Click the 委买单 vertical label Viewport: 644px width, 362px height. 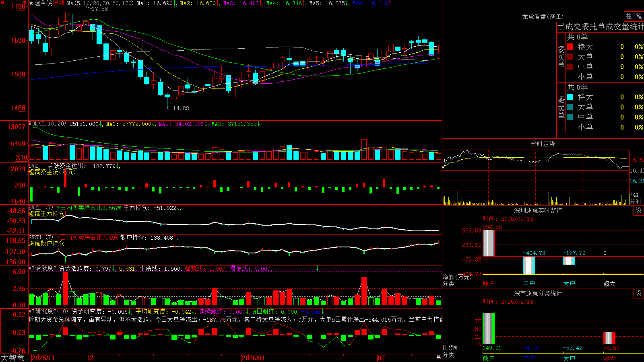[561, 57]
